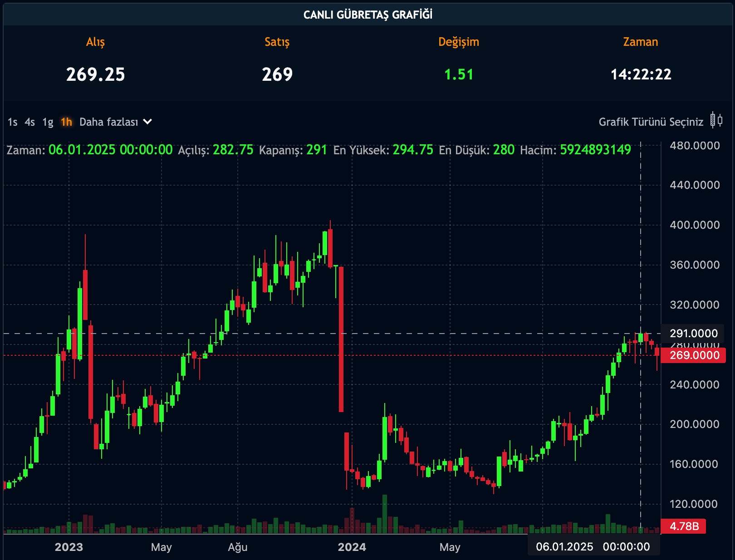Screen dimensions: 735x560
Task: Click the 200.0000 price axis label
Action: click(695, 424)
